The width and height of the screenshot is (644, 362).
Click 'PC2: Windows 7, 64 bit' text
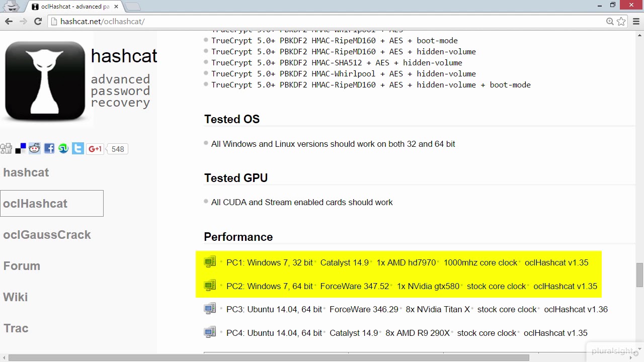(270, 286)
